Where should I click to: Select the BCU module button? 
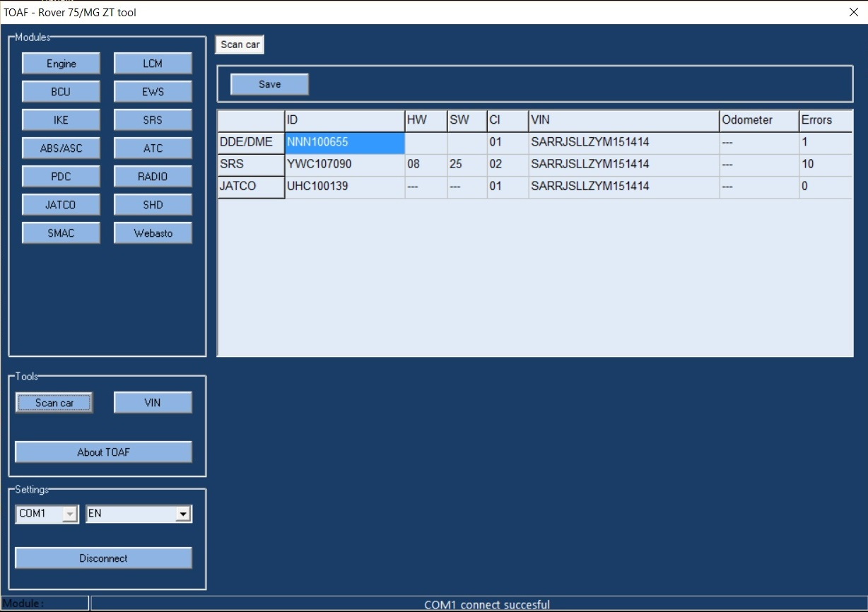[x=61, y=92]
